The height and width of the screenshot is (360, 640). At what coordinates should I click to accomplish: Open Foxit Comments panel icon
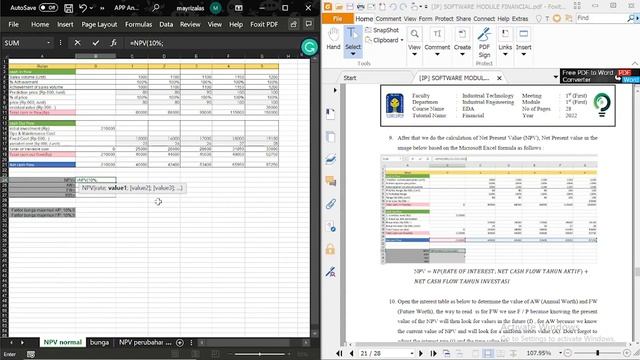tap(331, 181)
